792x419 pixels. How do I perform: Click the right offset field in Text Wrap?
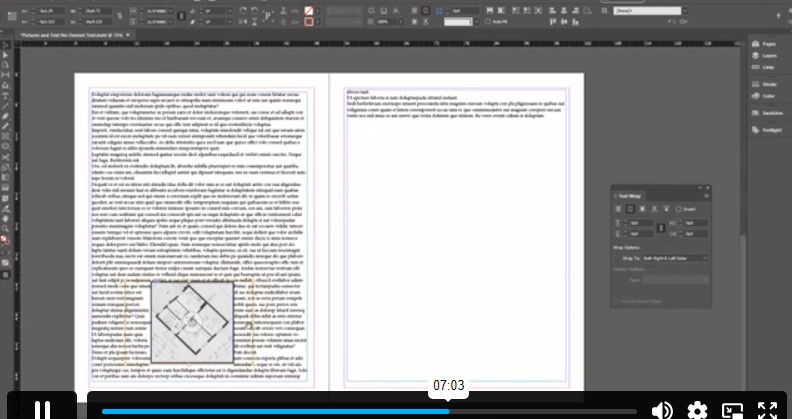click(696, 234)
